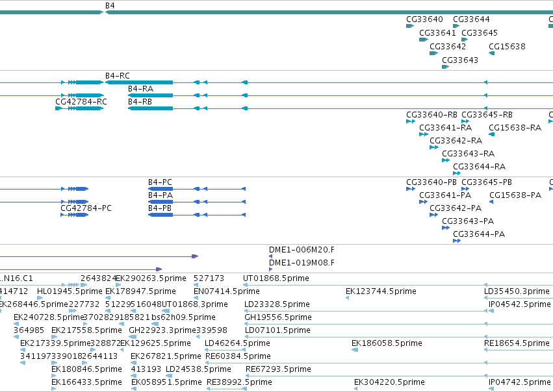The image size is (553, 392).
Task: Select the B4-RA transcript exon
Action: [151, 95]
